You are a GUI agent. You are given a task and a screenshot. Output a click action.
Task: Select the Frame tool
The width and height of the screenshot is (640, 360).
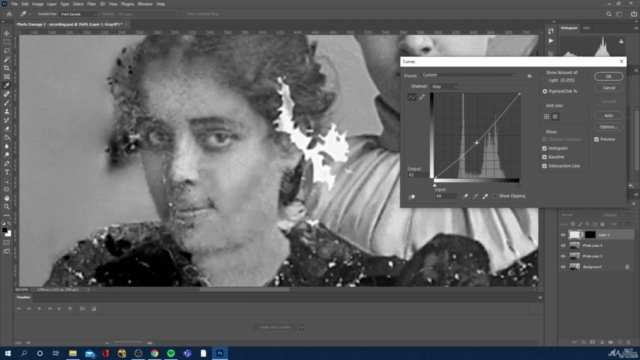[x=7, y=77]
